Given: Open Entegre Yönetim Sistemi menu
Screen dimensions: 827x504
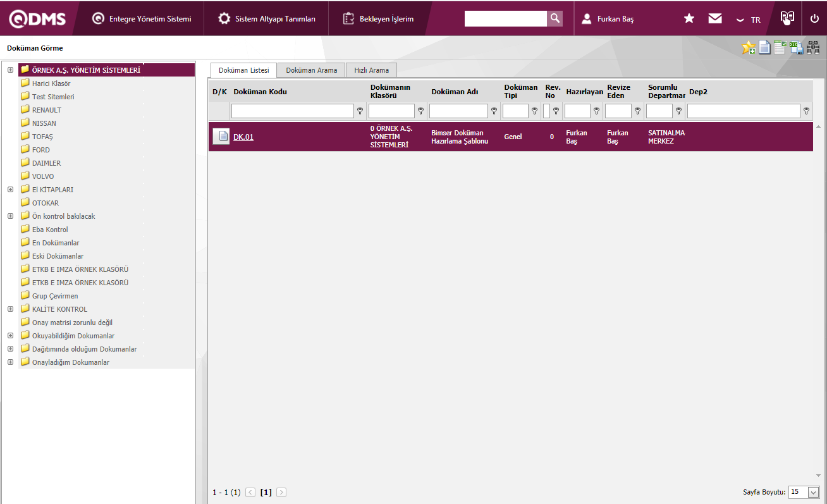Looking at the screenshot, I should point(141,19).
